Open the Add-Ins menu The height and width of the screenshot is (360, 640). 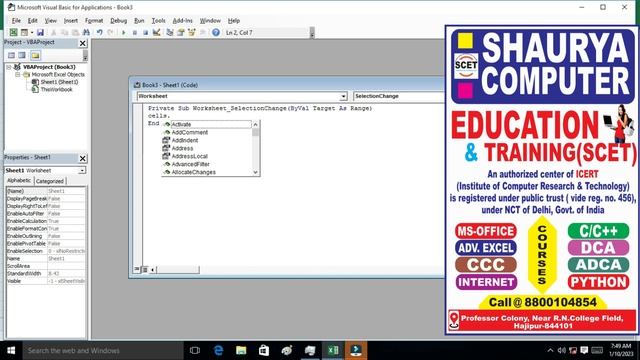[x=182, y=20]
